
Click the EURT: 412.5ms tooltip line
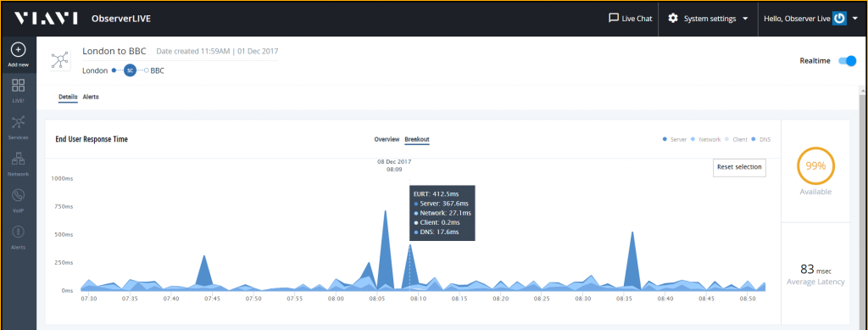437,194
